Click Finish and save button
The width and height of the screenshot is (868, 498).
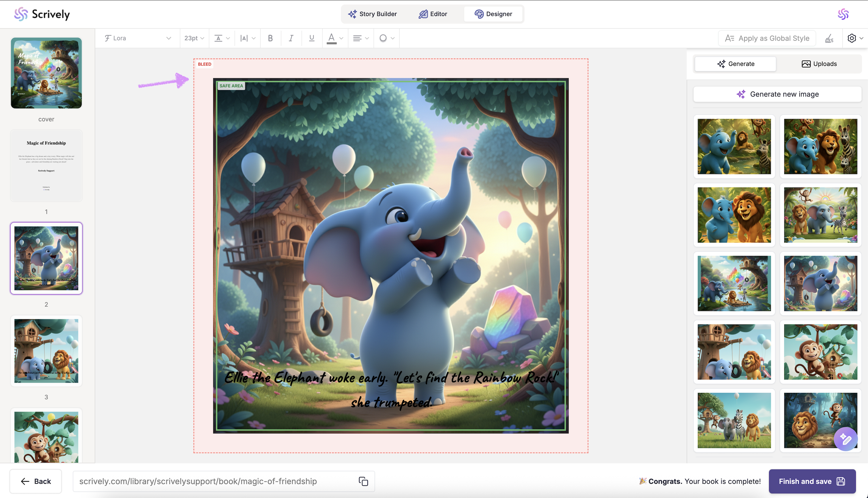click(812, 481)
